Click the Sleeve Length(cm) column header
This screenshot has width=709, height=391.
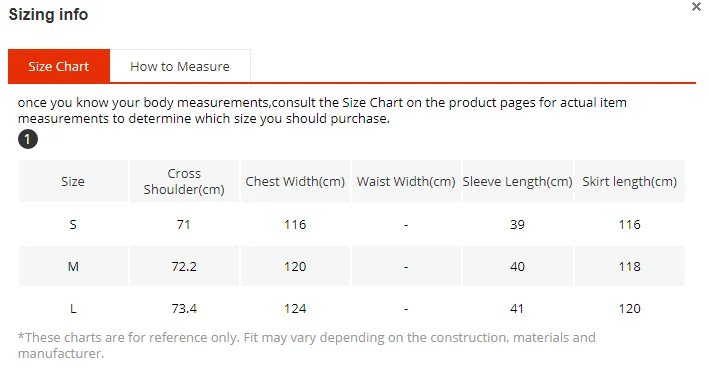517,181
